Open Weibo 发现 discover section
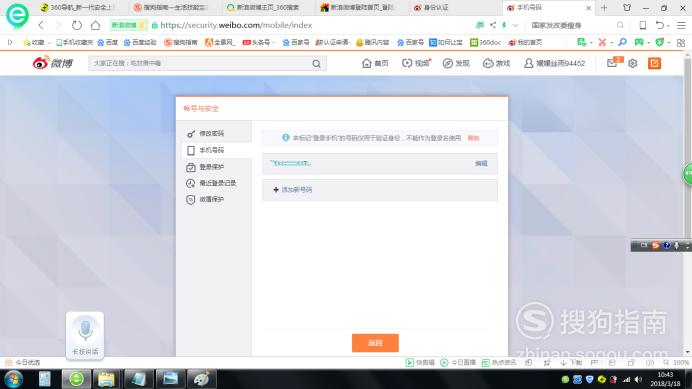 point(456,64)
